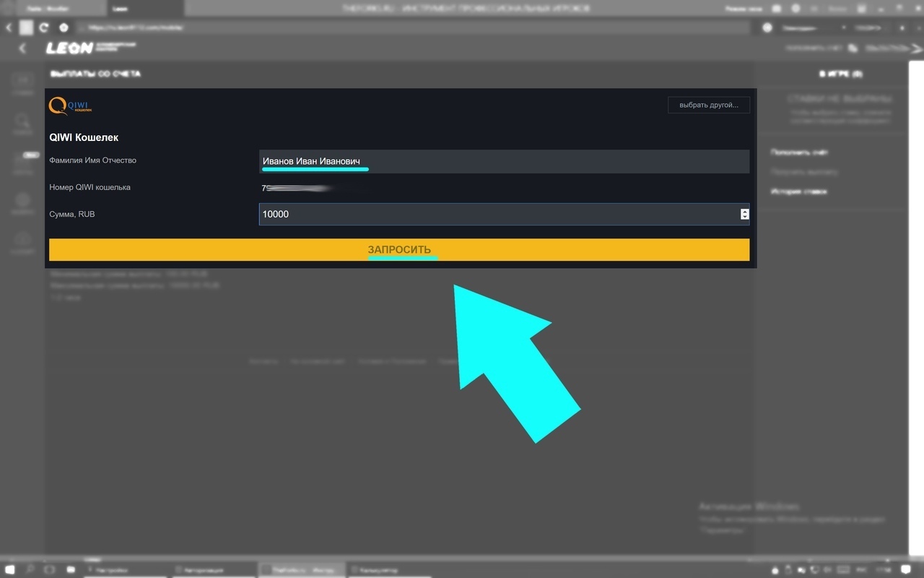
Task: Click the browser reload icon
Action: [x=44, y=27]
